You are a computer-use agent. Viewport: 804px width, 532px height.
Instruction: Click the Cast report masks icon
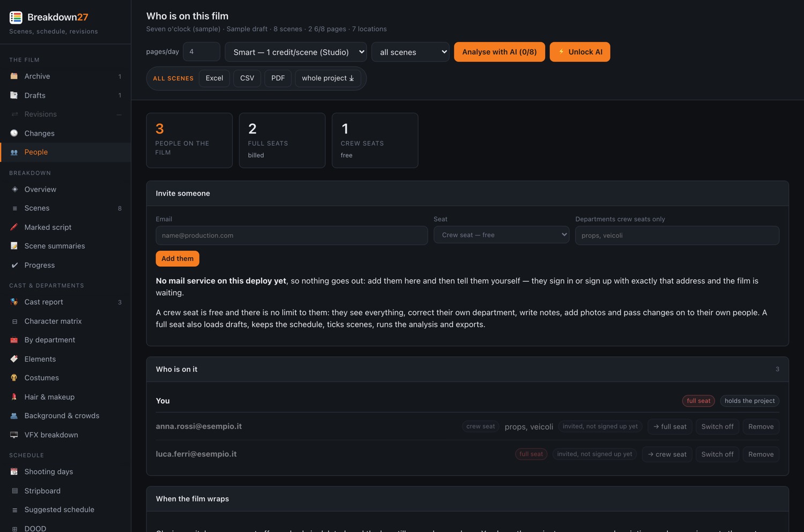(14, 302)
